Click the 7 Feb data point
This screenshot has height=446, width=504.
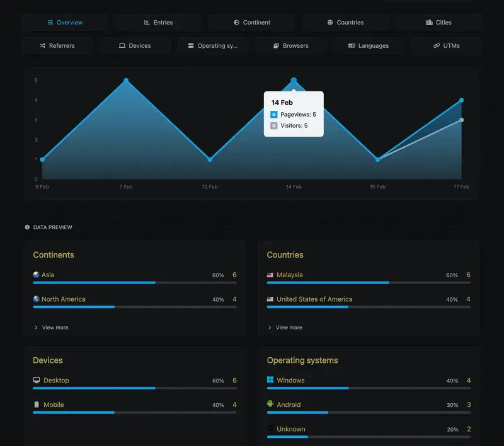coord(127,80)
